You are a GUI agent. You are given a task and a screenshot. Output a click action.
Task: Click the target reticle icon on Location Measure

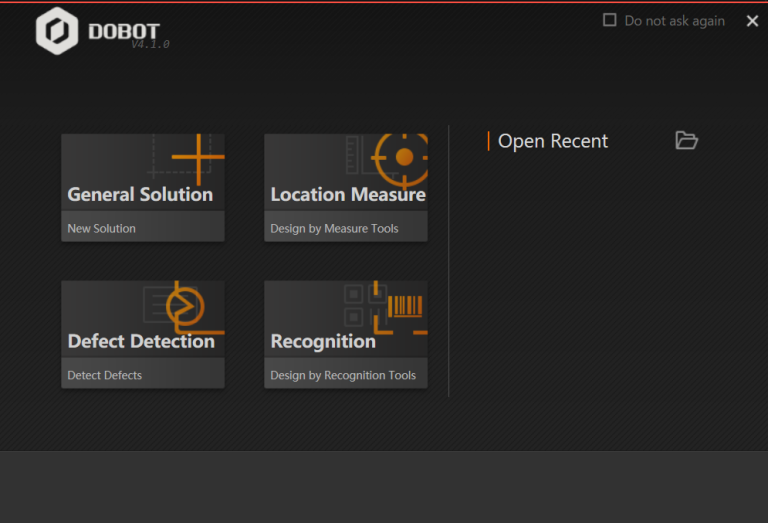[x=401, y=159]
